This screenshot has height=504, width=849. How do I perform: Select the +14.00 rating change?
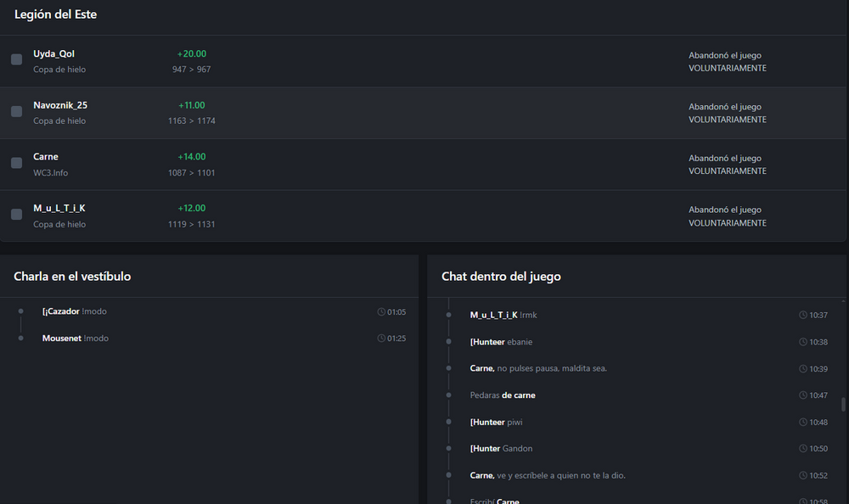coord(192,156)
